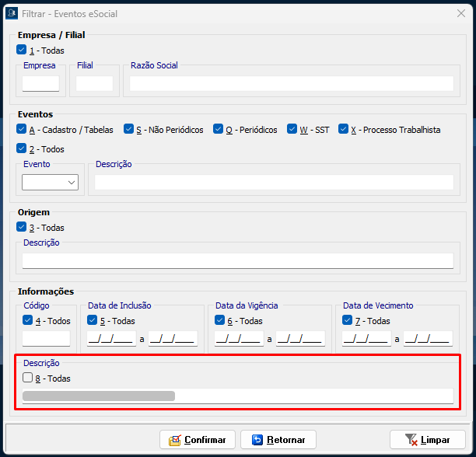Screen dimensions: 476x457
Task: Focus the Filial input field
Action: click(x=94, y=84)
